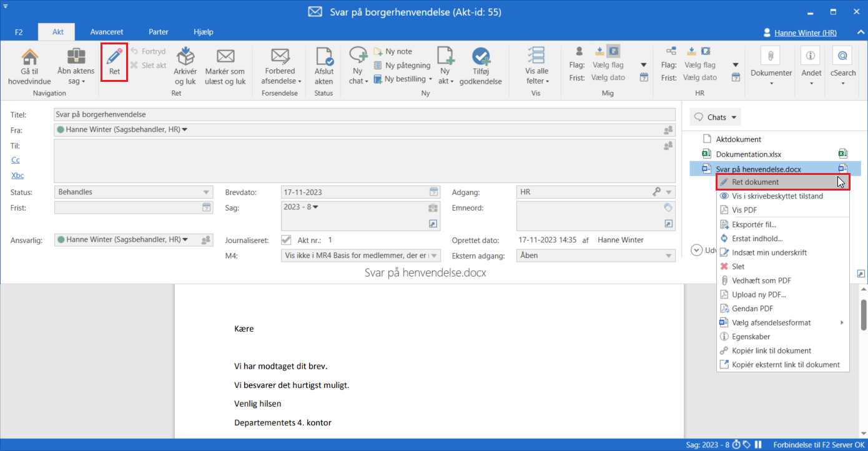Click the calendar icon beside Frist in Mig group
The height and width of the screenshot is (451, 868).
coord(644,78)
